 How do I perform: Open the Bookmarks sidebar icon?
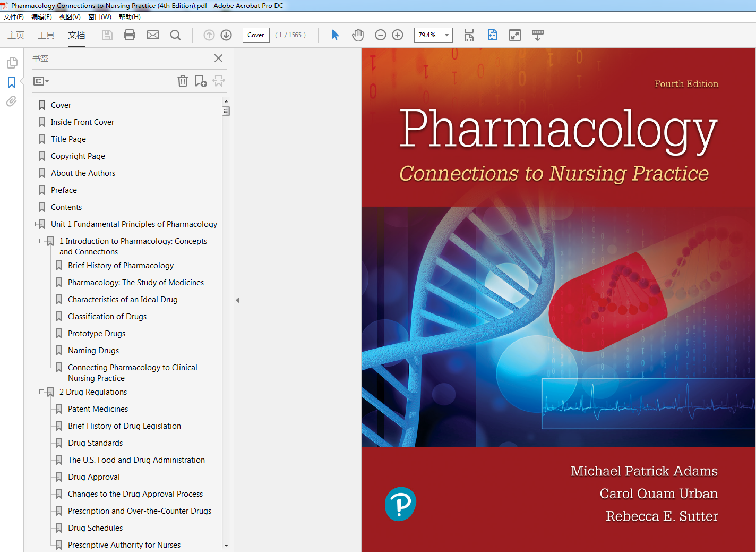12,82
